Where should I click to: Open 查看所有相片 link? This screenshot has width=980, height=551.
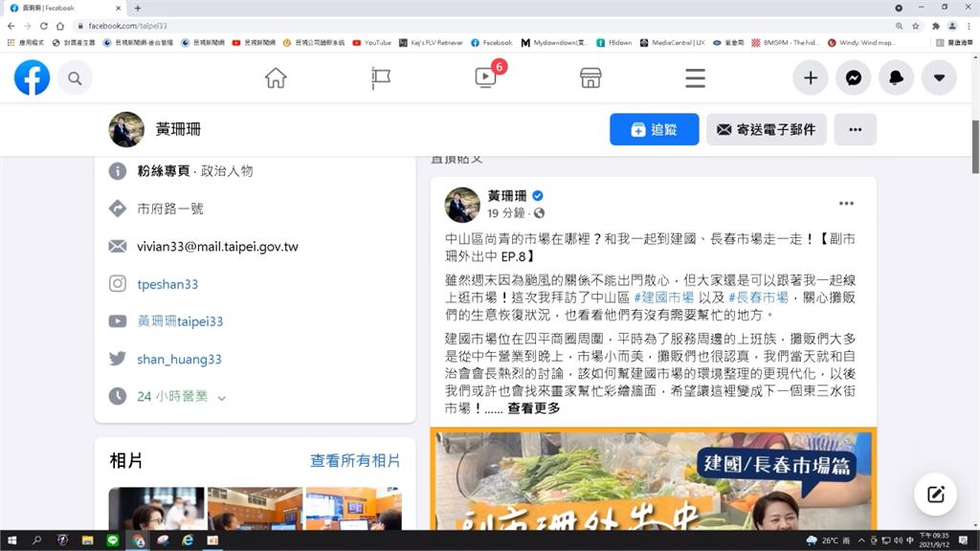click(355, 461)
